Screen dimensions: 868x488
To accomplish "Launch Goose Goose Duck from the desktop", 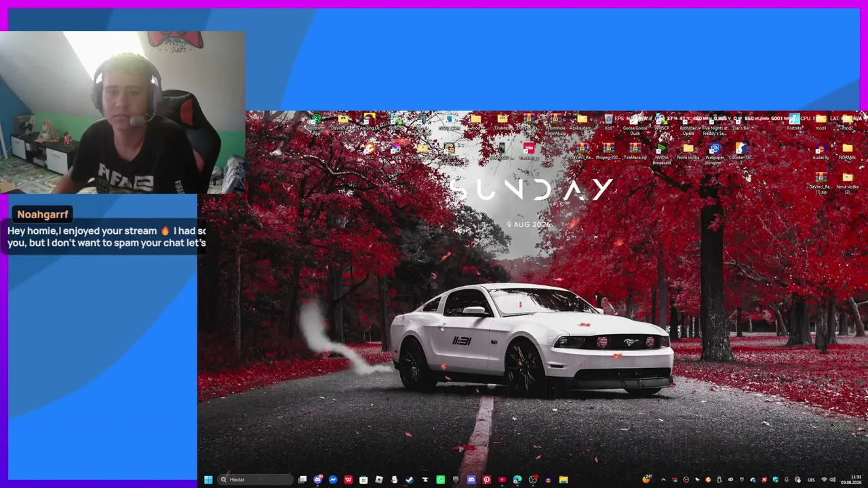I will tap(635, 124).
